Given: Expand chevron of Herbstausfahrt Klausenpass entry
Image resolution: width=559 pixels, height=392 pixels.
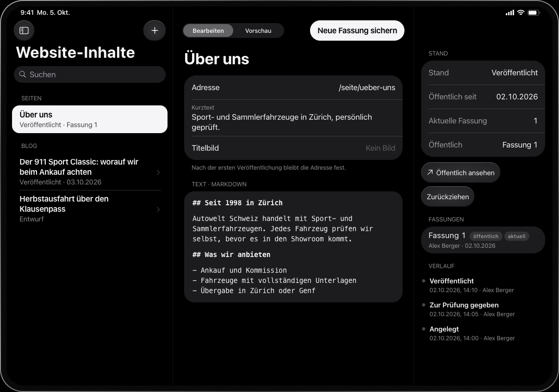Looking at the screenshot, I should tap(158, 209).
